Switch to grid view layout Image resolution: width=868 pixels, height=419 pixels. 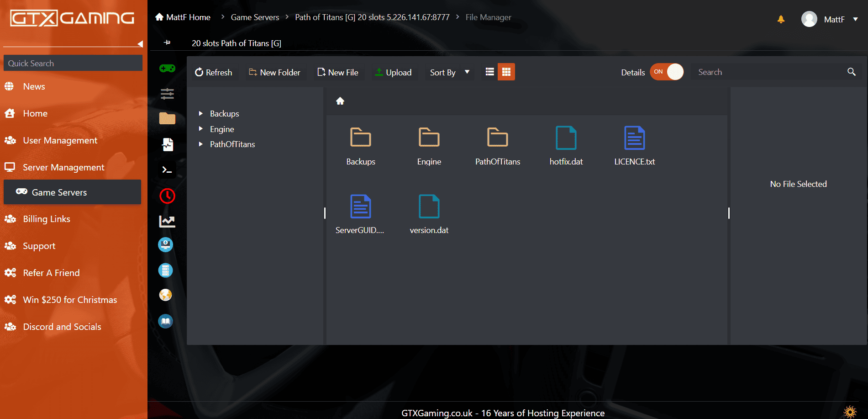(506, 72)
